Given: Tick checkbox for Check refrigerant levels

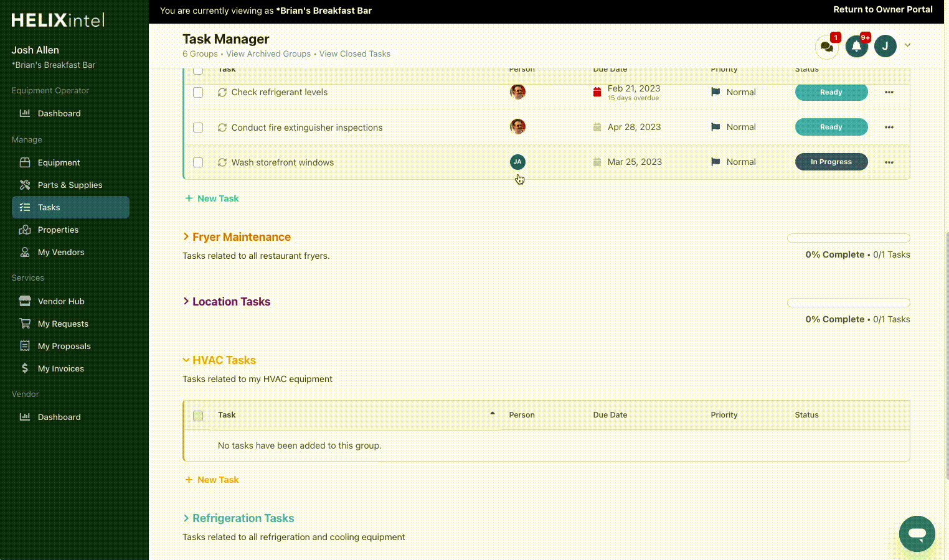Looking at the screenshot, I should 198,92.
